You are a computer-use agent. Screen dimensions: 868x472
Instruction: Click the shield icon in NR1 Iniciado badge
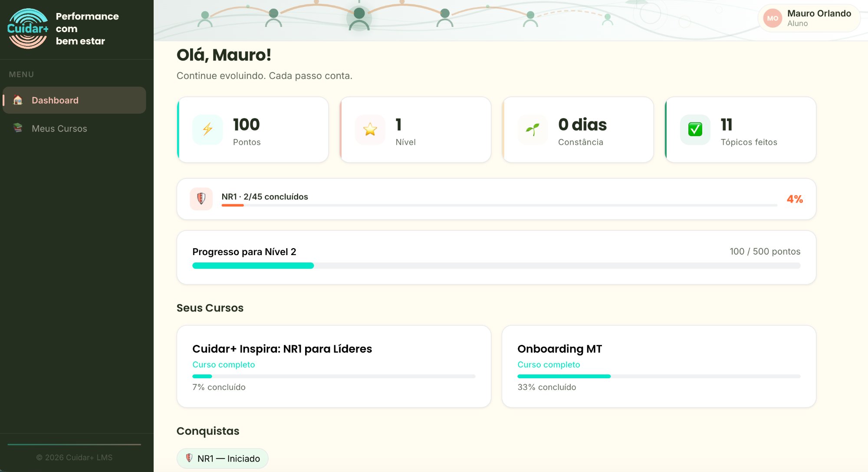click(190, 458)
